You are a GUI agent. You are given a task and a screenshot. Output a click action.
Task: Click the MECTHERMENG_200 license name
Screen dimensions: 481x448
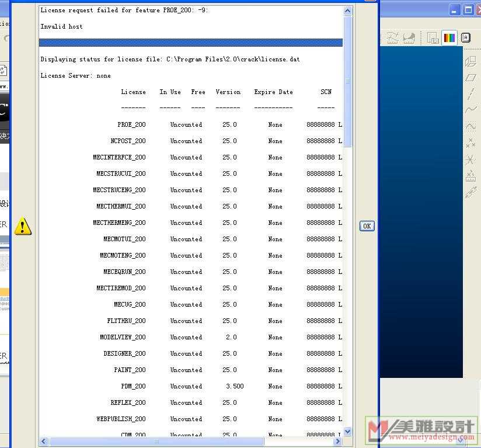119,223
